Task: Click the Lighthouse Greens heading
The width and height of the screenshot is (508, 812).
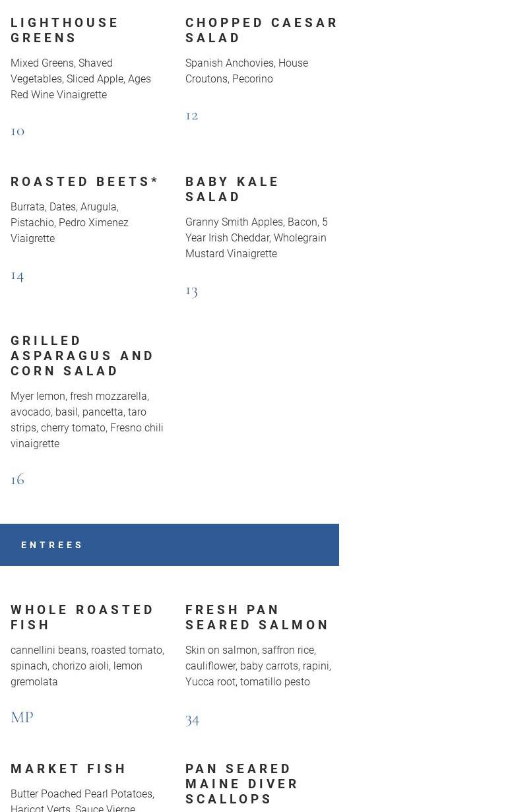Action: click(x=65, y=30)
